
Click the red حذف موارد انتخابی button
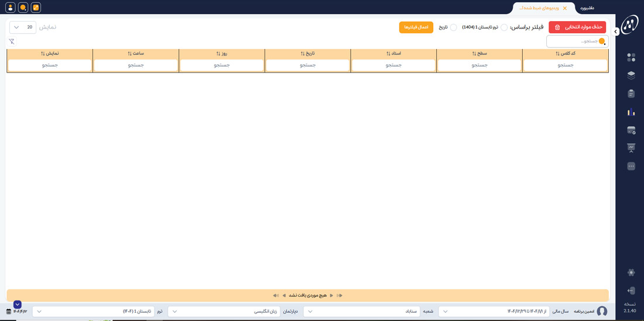pos(577,27)
